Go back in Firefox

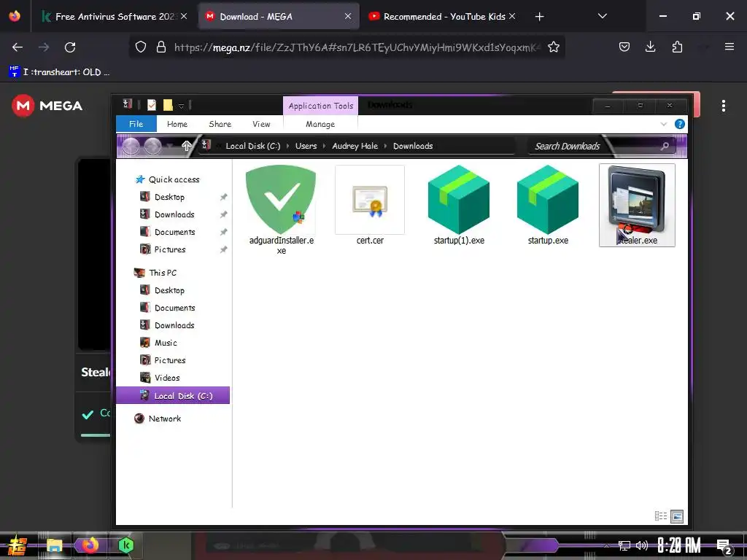18,47
